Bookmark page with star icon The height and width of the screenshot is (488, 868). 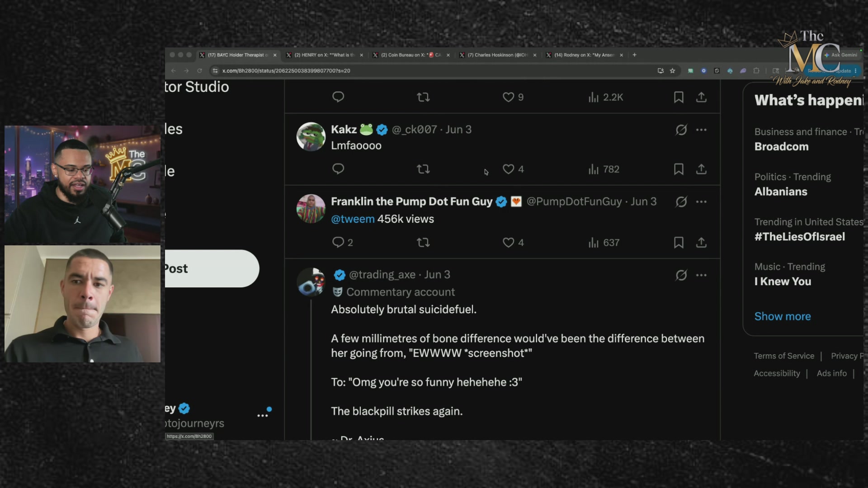click(672, 71)
